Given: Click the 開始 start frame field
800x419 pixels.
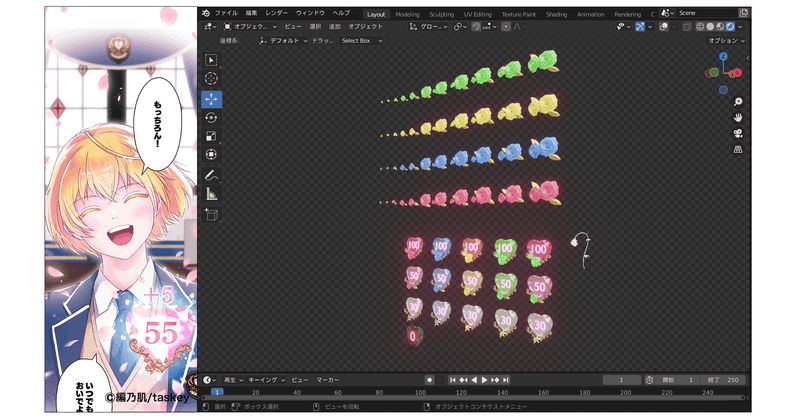Looking at the screenshot, I should [x=678, y=380].
